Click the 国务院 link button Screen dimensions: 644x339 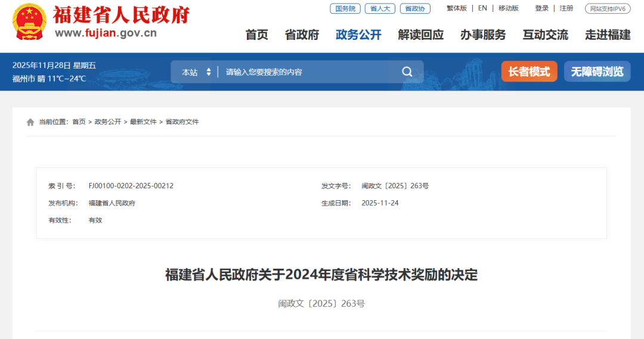pos(345,8)
